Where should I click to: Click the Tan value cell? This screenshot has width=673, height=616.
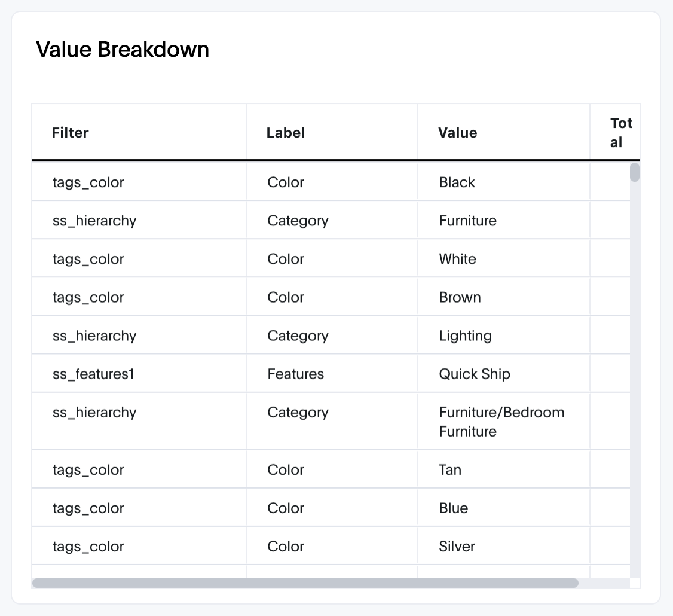pyautogui.click(x=503, y=469)
